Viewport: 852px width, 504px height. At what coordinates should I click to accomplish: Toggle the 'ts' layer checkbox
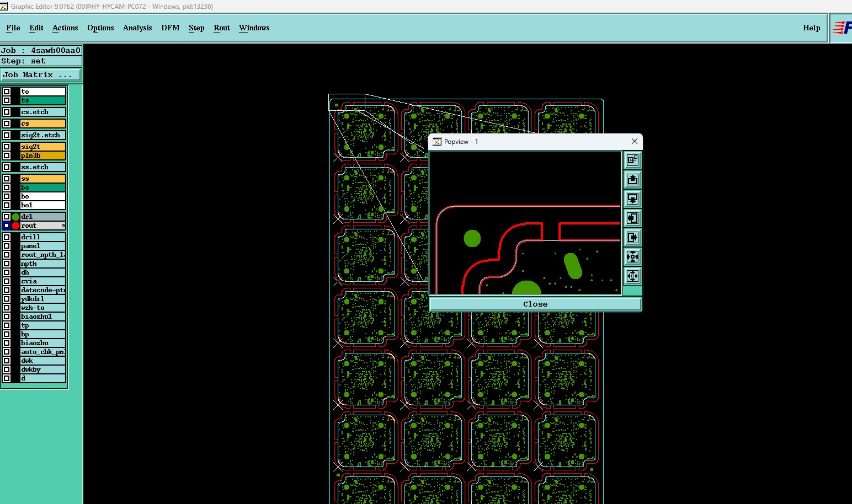[7, 100]
